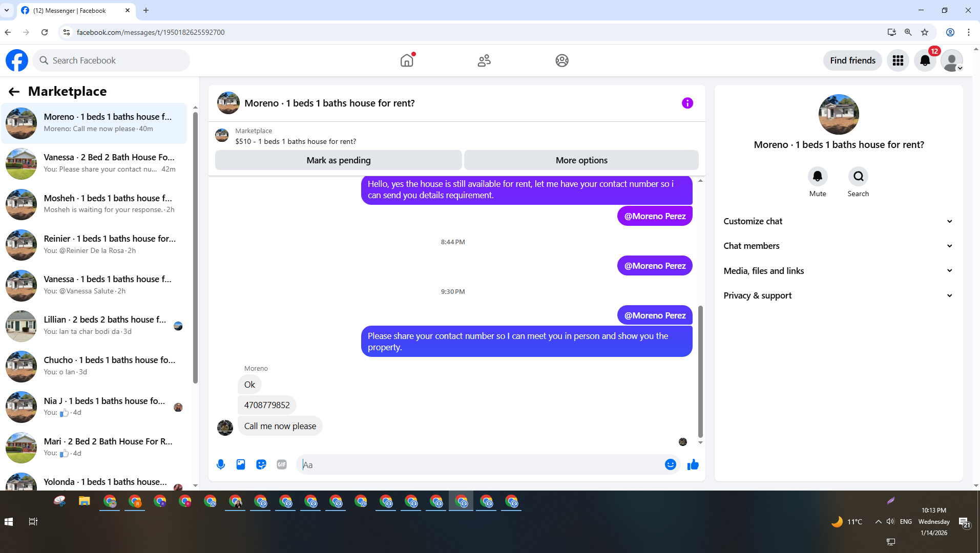Click the listing photo in right panel

click(839, 115)
